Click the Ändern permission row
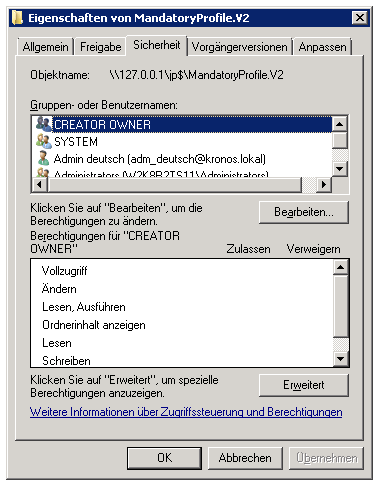Image resolution: width=384 pixels, height=488 pixels. coord(182,289)
